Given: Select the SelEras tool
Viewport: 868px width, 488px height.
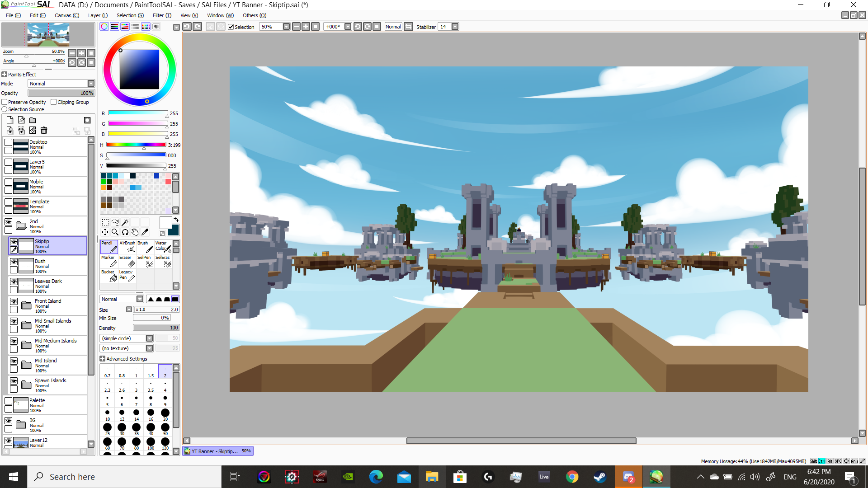Looking at the screenshot, I should point(163,261).
